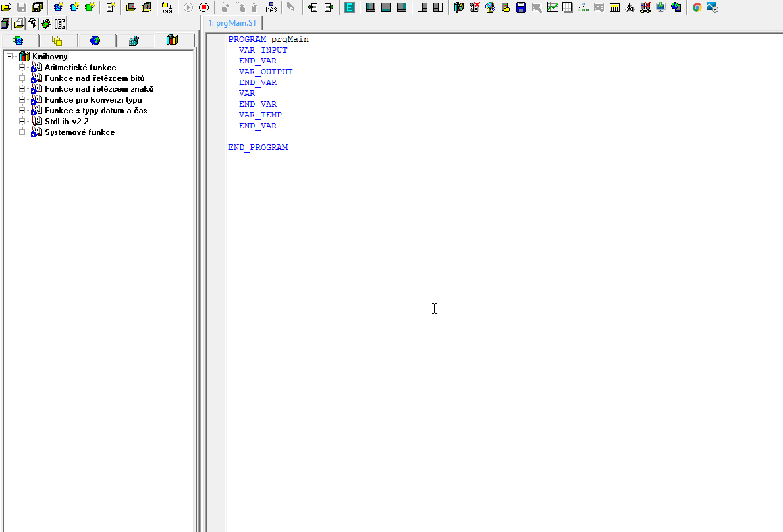This screenshot has width=783, height=532.
Task: Switch to the globe icon panel tab
Action: 95,41
